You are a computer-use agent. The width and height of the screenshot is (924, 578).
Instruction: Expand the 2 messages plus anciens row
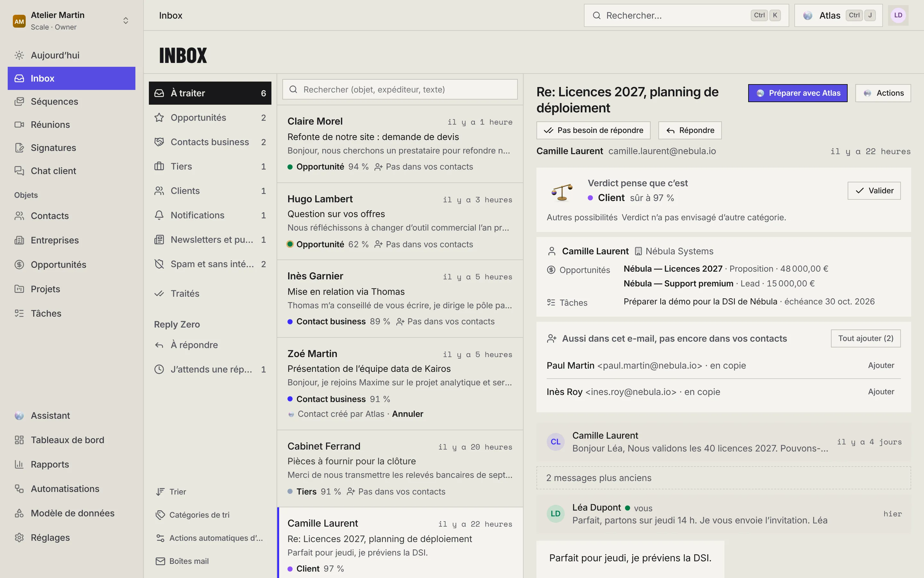723,478
